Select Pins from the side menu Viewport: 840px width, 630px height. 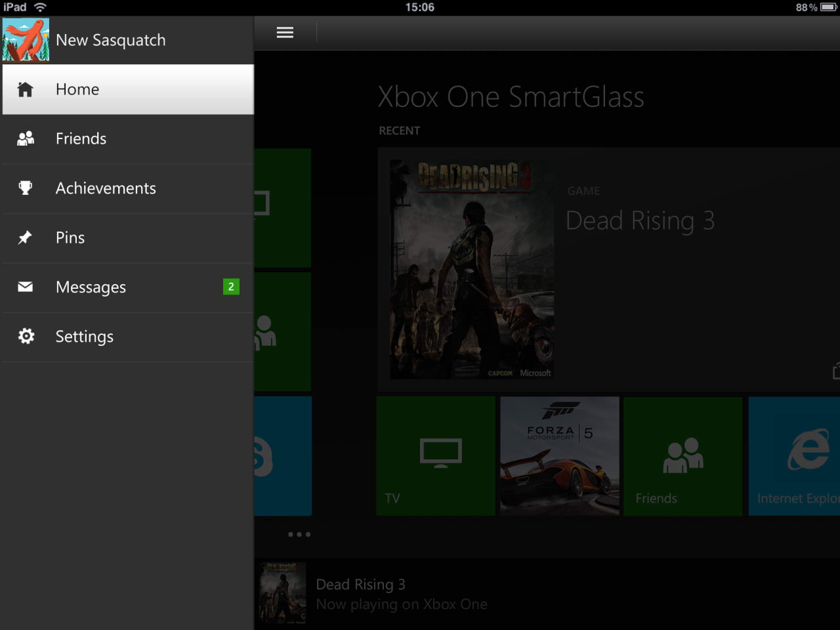point(70,238)
